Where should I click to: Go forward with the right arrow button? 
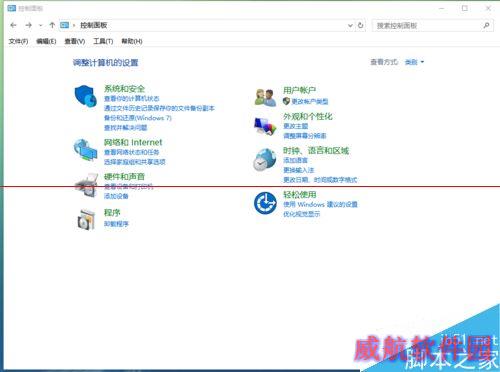click(29, 25)
